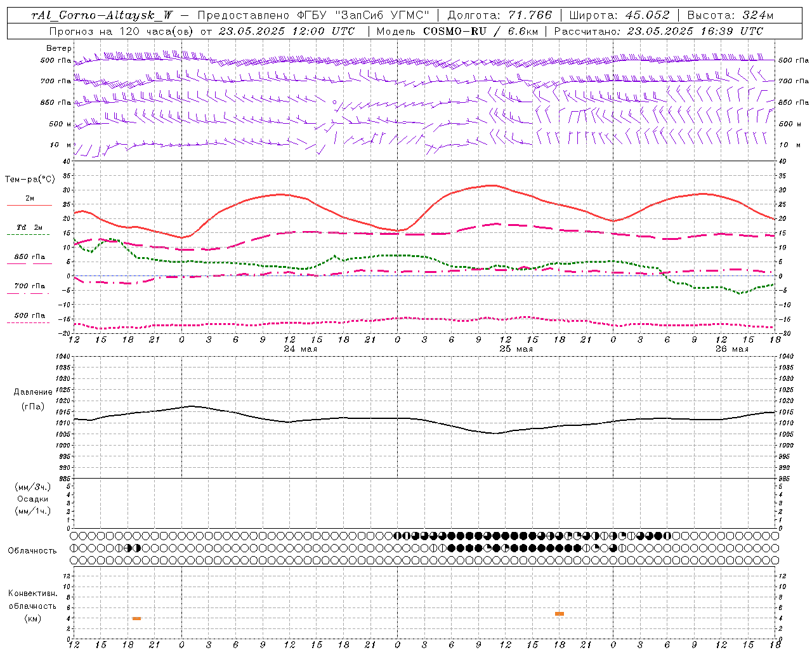Click the orange convective cloud bar on 25 мая

pos(560,614)
